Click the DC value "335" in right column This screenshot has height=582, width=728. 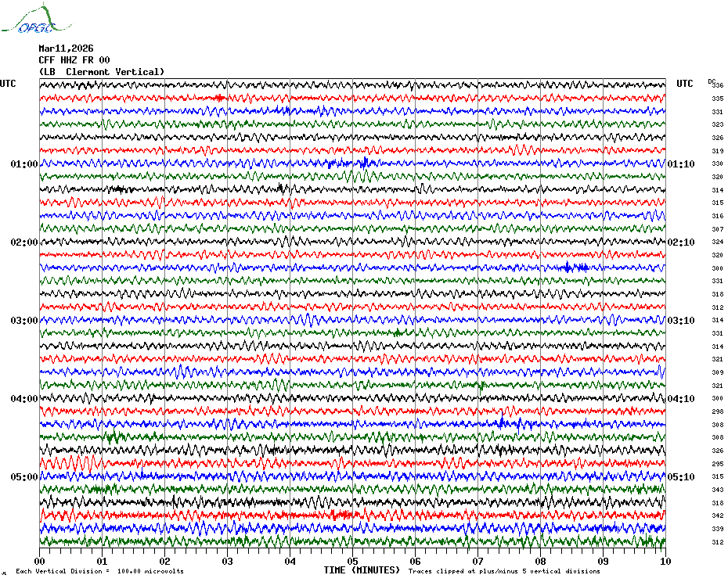(718, 99)
